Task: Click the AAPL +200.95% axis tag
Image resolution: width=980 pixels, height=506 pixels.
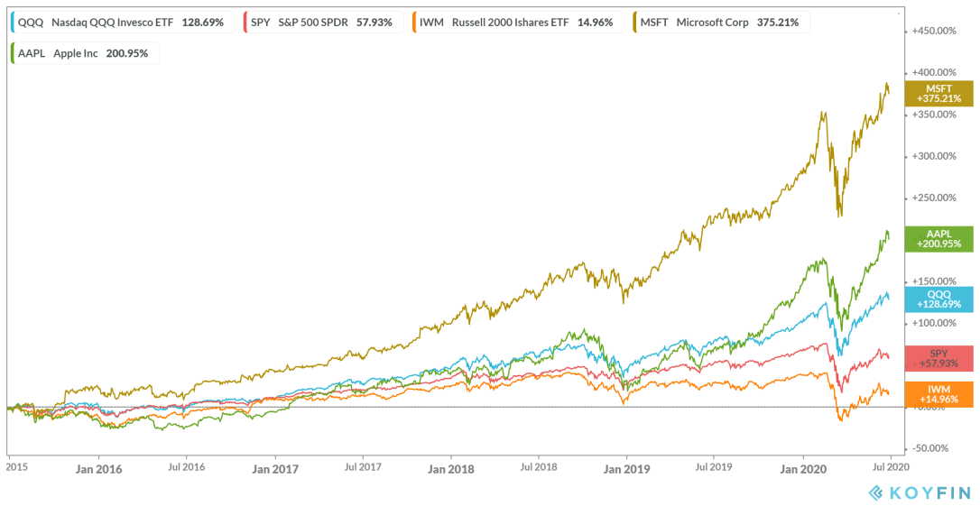Action: (x=939, y=238)
